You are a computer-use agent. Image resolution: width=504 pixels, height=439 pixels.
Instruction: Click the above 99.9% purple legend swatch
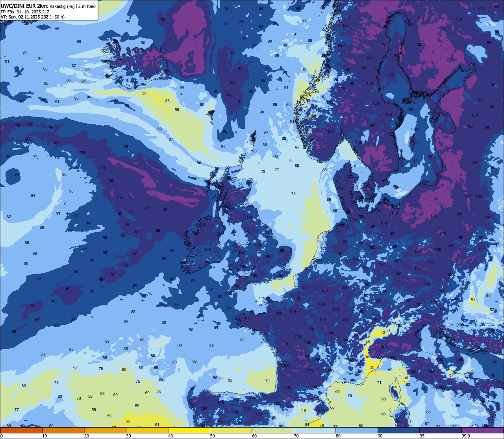[482, 430]
